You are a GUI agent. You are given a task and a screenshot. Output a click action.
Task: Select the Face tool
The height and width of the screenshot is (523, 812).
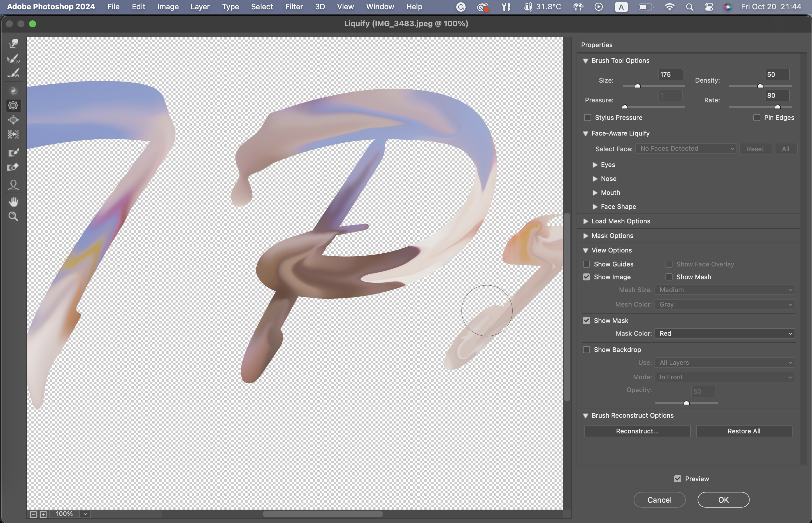click(x=14, y=185)
